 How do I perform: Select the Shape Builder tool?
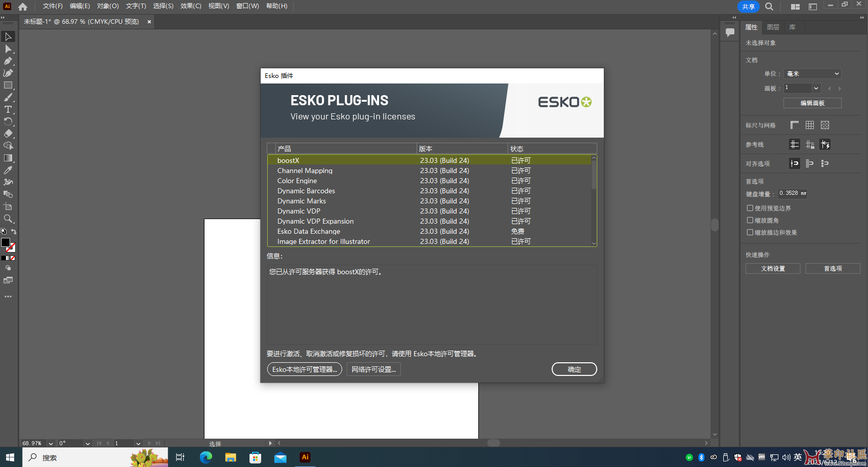pyautogui.click(x=8, y=146)
